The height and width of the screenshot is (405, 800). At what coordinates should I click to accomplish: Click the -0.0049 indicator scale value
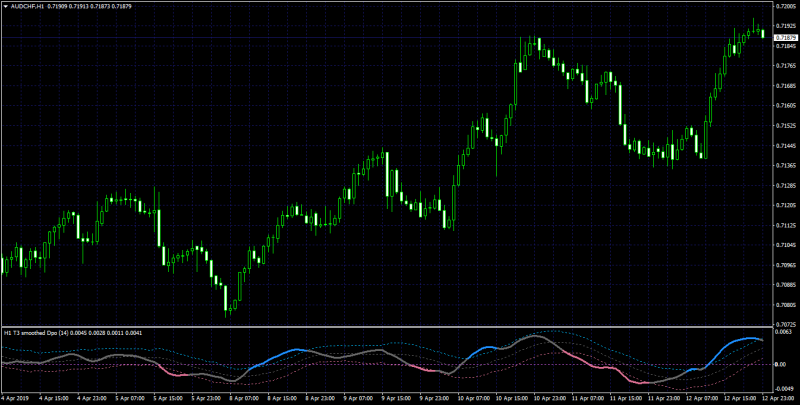(x=784, y=388)
